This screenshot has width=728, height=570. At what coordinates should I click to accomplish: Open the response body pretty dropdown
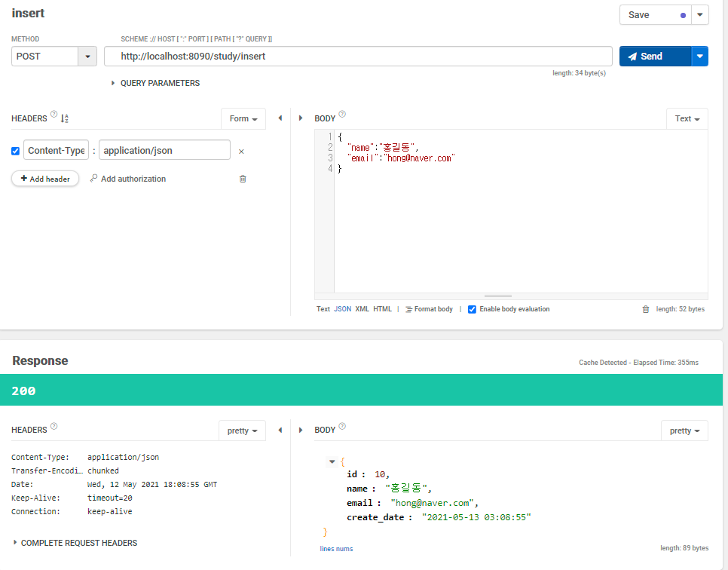(684, 431)
